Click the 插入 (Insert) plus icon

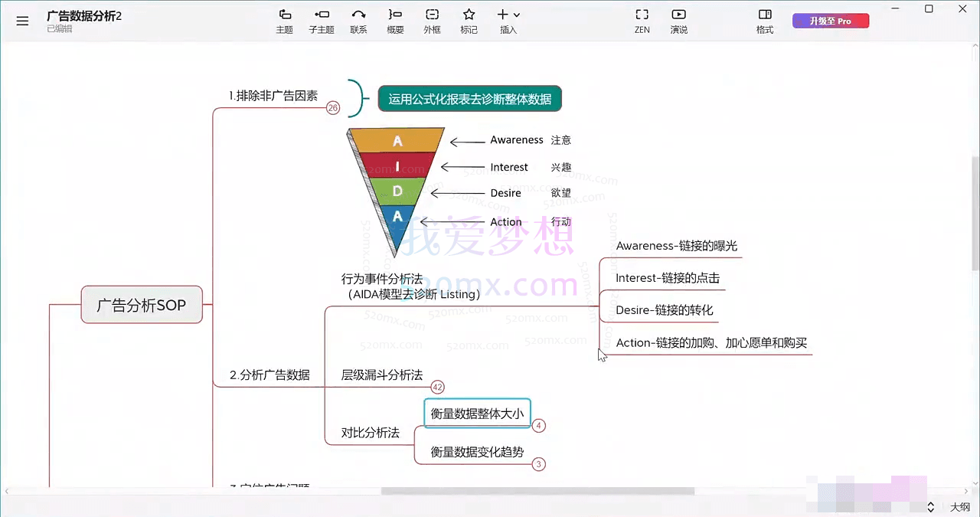click(x=502, y=14)
